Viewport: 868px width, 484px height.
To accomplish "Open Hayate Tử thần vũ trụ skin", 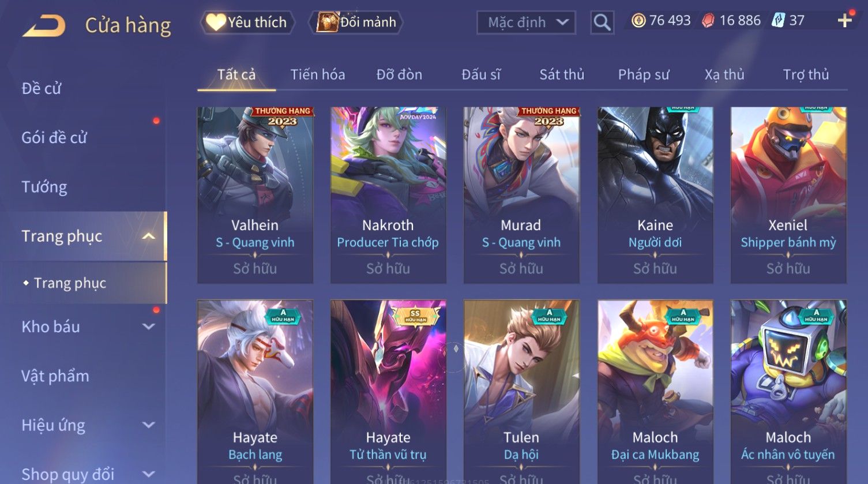I will point(388,392).
